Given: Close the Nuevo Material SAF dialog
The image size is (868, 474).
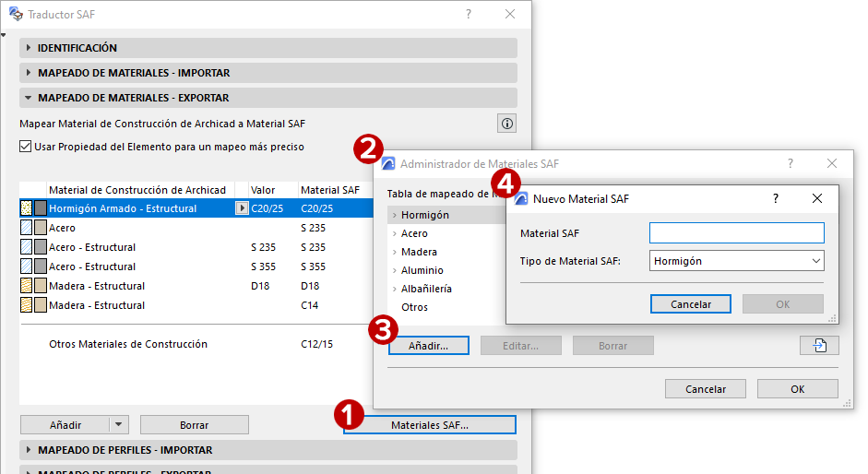Looking at the screenshot, I should click(817, 198).
